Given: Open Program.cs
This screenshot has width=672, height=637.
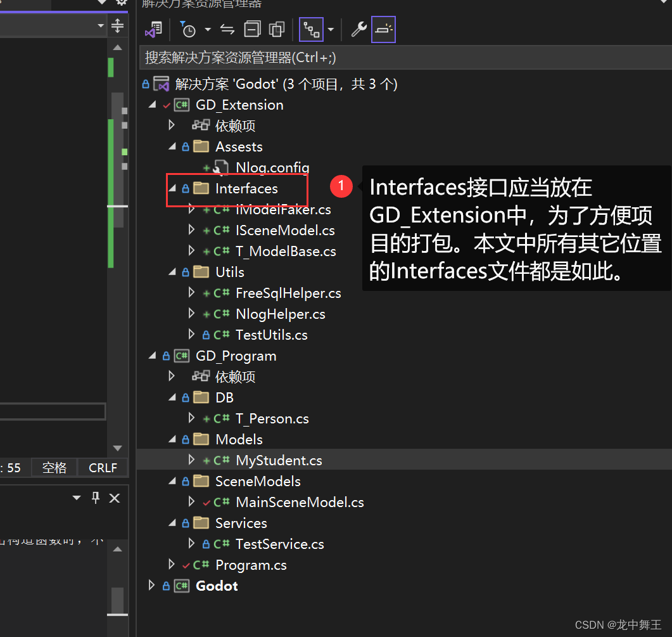Looking at the screenshot, I should coord(251,565).
